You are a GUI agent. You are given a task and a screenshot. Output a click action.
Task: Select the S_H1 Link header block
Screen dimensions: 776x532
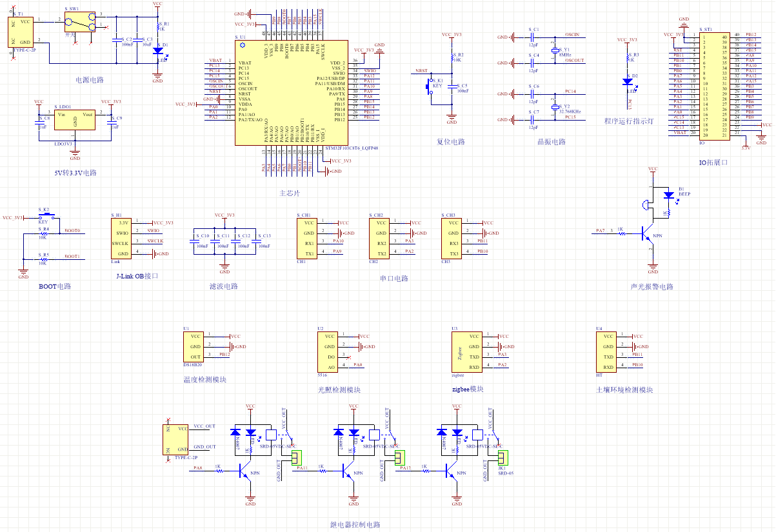(122, 239)
